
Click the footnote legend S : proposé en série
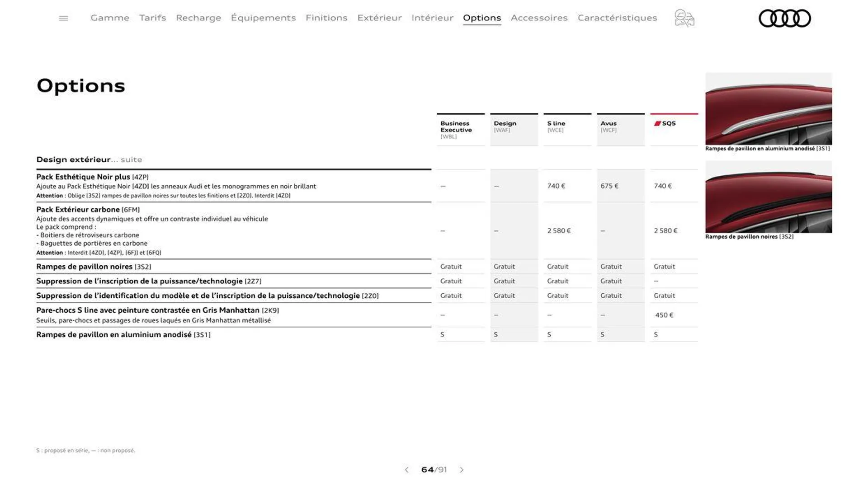pyautogui.click(x=85, y=450)
